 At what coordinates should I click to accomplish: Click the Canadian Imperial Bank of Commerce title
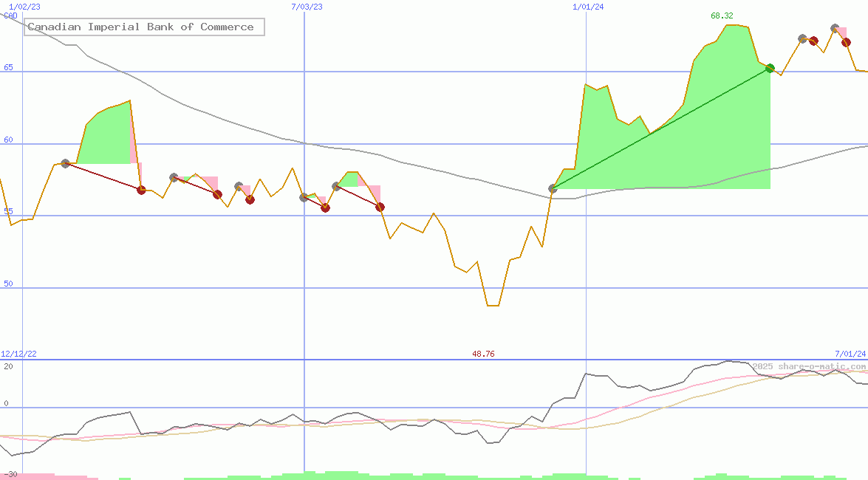140,27
